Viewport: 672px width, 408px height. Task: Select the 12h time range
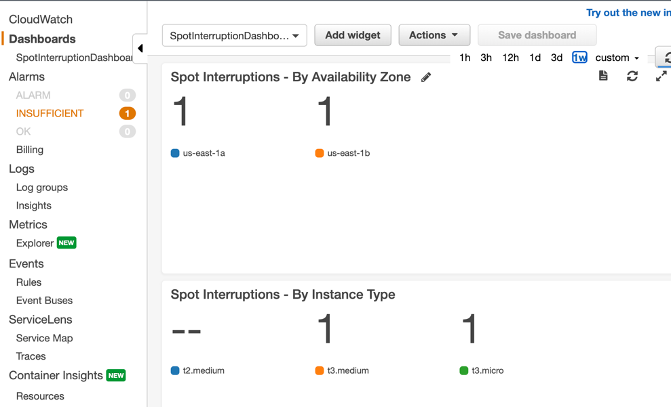pos(510,58)
